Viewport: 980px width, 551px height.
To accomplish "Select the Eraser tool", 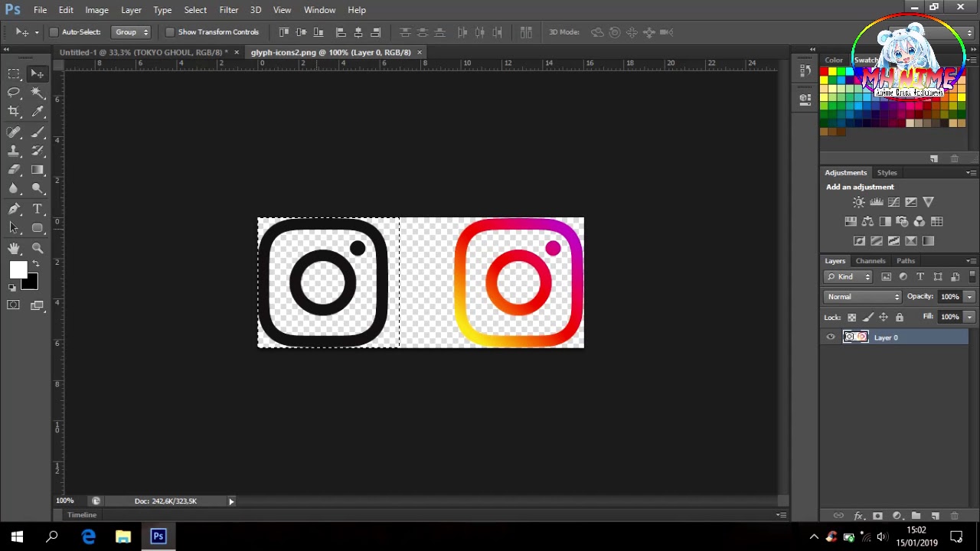I will [14, 170].
